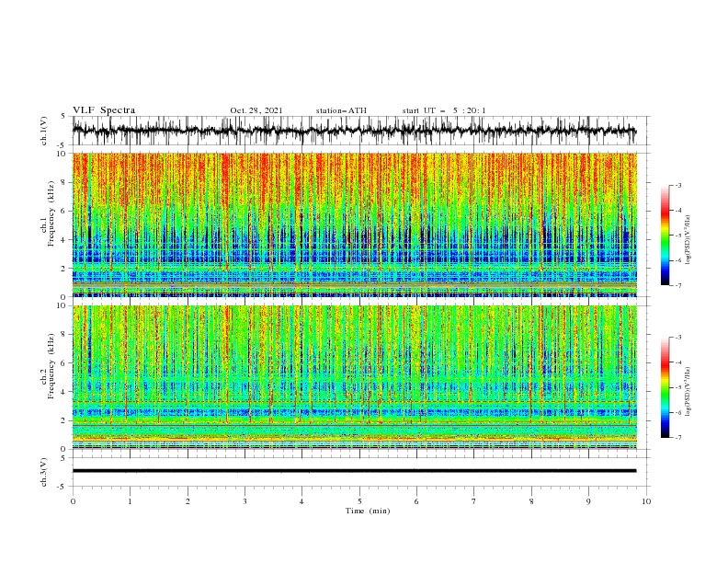The image size is (728, 563).
Task: Click the time axis tick label "3"
Action: click(x=245, y=501)
